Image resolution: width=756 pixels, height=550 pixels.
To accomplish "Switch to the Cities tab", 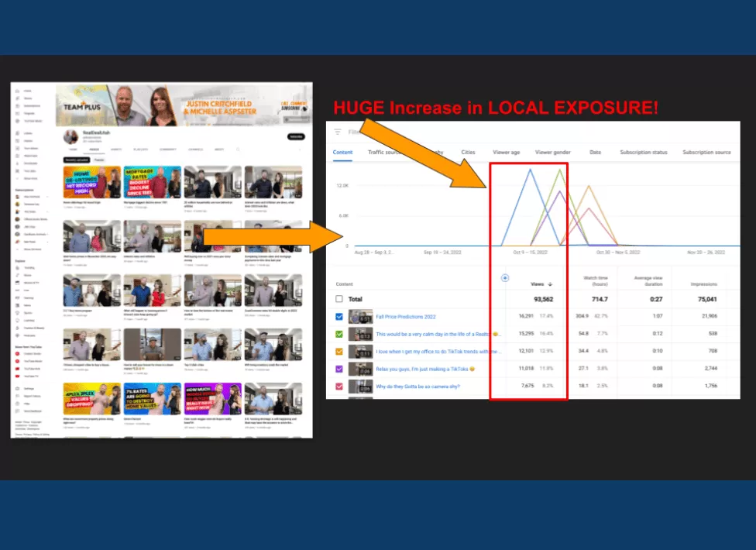I will pos(468,153).
